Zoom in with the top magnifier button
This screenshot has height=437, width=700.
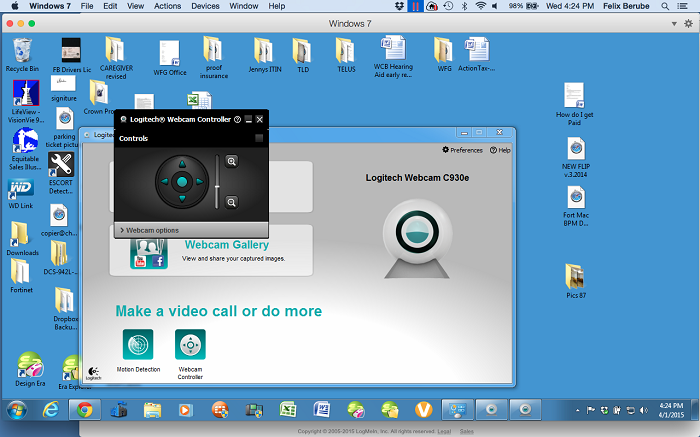coord(231,161)
